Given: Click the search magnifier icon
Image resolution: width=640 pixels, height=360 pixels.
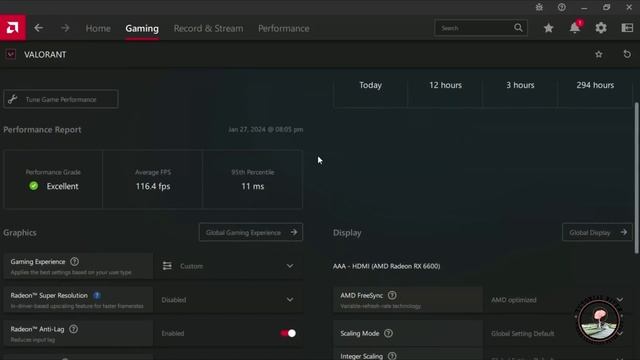Looking at the screenshot, I should pyautogui.click(x=518, y=28).
